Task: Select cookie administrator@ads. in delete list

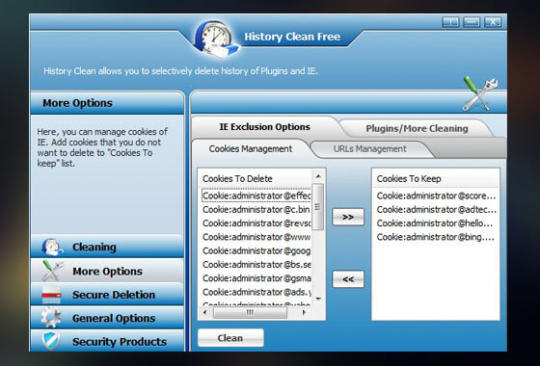Action: (256, 292)
